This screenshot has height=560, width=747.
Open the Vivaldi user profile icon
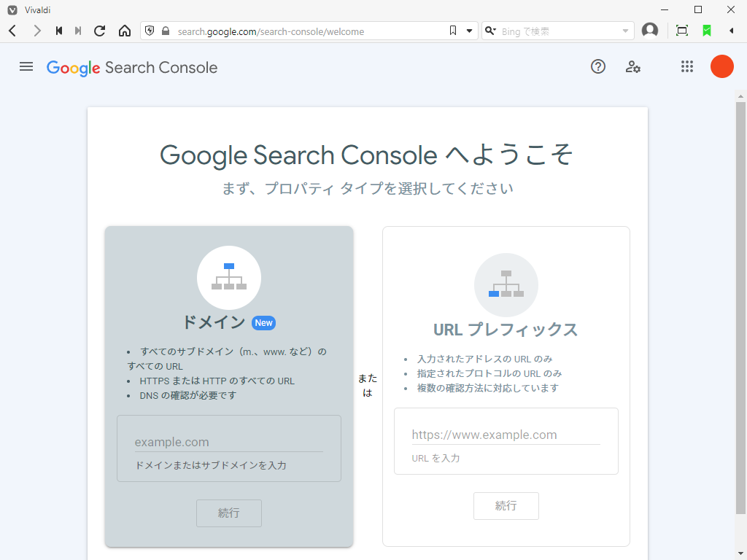point(650,31)
